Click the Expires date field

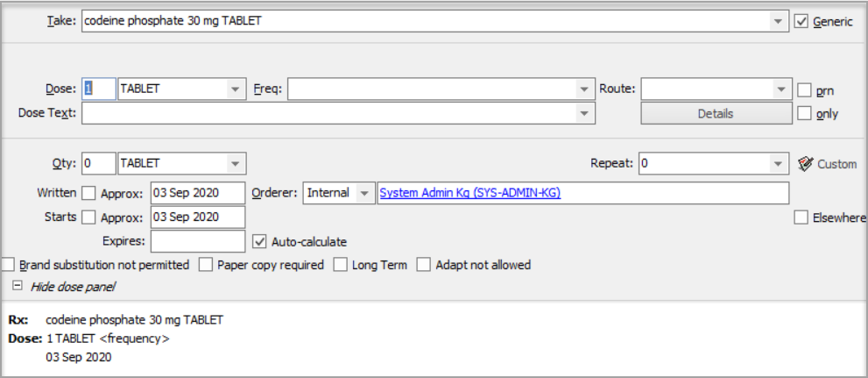tap(198, 241)
